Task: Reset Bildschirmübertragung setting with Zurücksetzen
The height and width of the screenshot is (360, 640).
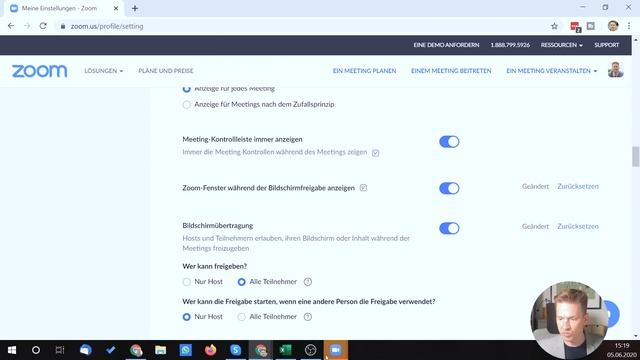Action: click(x=578, y=227)
